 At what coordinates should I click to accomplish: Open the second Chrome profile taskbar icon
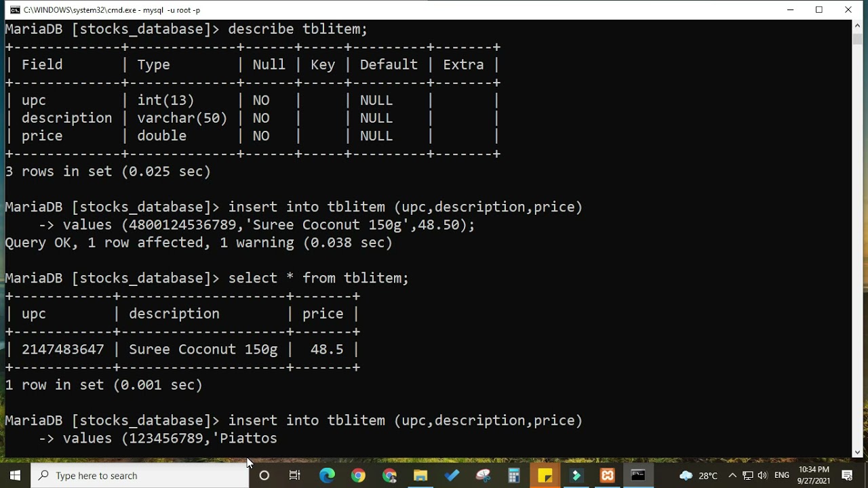click(389, 475)
